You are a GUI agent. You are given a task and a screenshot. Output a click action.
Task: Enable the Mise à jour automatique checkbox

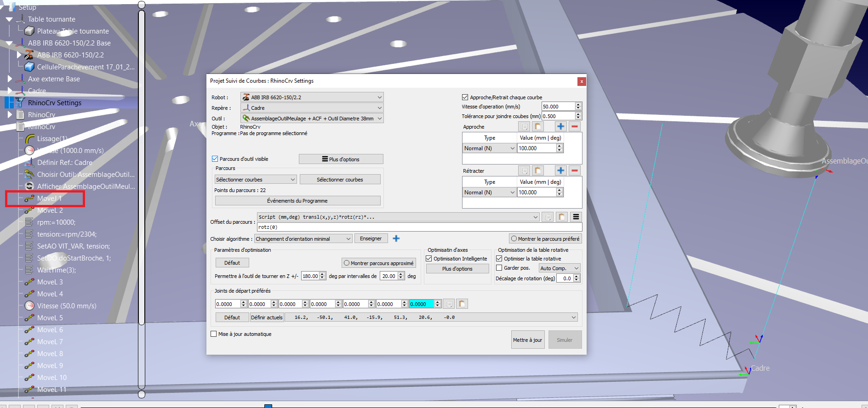coord(214,334)
